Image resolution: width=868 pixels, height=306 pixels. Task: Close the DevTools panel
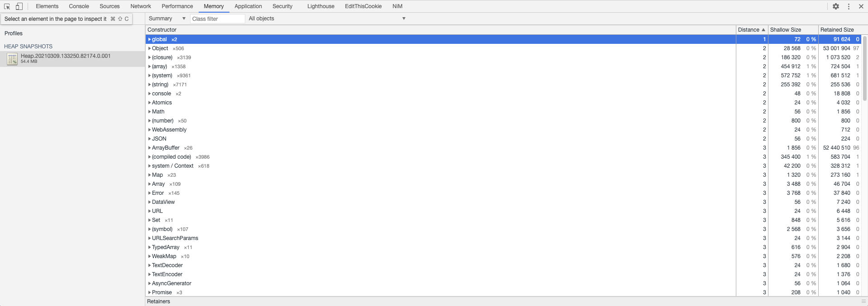(x=861, y=6)
